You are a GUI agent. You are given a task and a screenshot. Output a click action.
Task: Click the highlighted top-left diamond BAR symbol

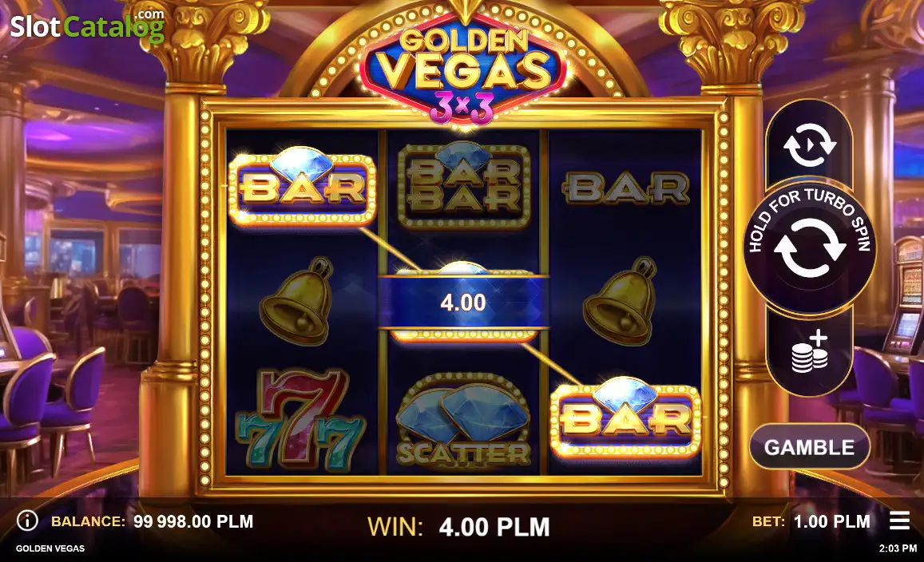click(x=302, y=186)
